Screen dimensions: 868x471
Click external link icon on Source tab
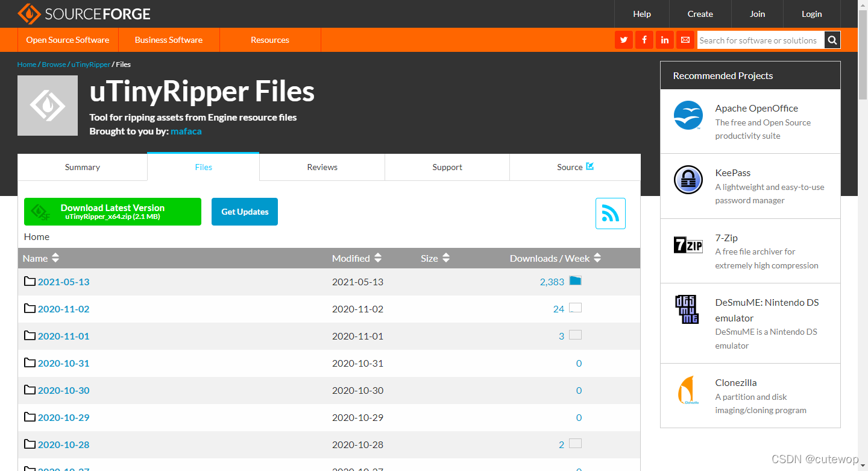[x=590, y=166]
